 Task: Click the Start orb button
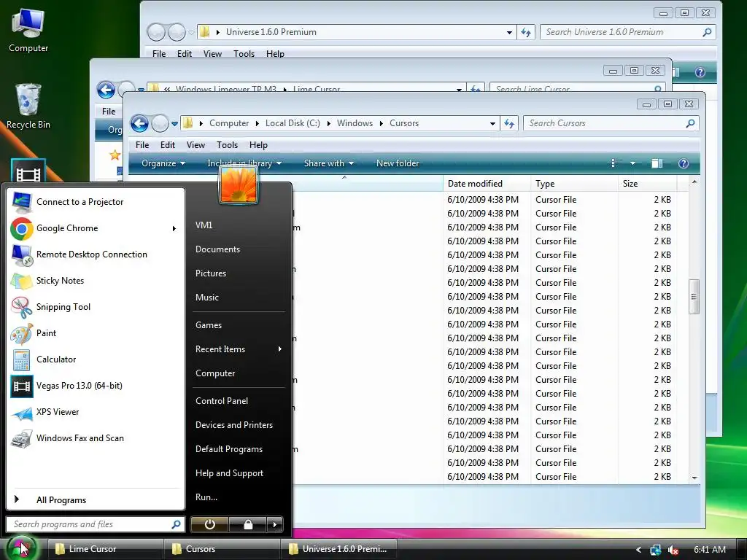pyautogui.click(x=21, y=548)
